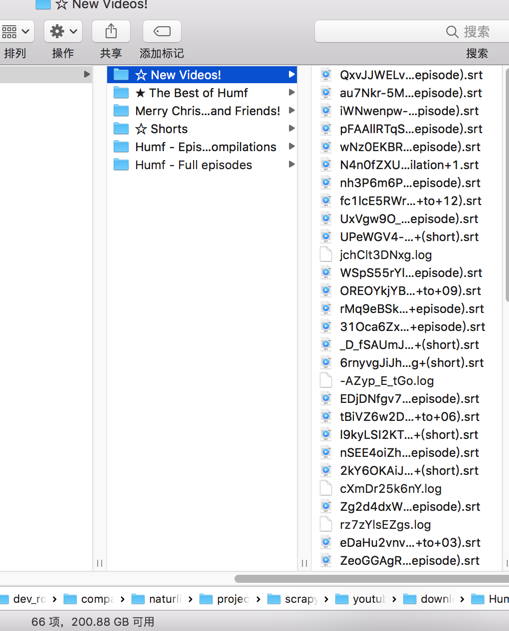
Task: Click the file icon of 6rnyvgJiJh...g+(short).srt
Action: point(326,363)
